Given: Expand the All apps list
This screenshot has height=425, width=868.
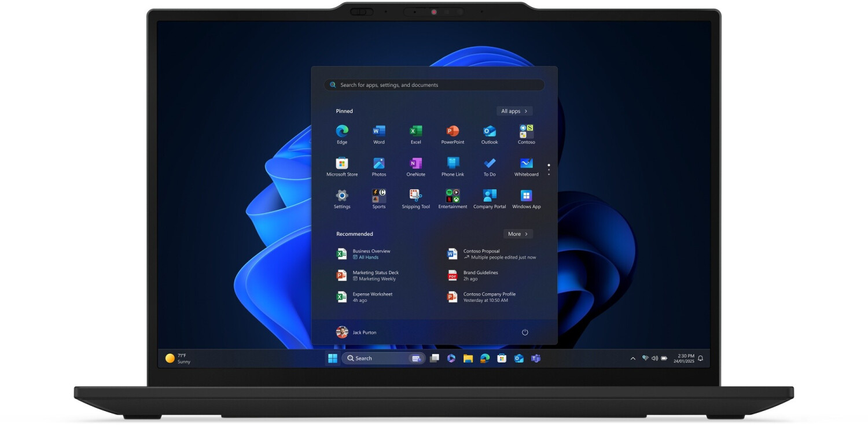Looking at the screenshot, I should pos(514,111).
